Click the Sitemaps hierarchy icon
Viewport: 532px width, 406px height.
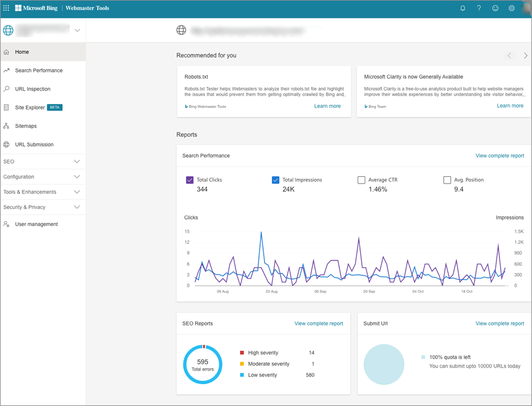tap(6, 125)
